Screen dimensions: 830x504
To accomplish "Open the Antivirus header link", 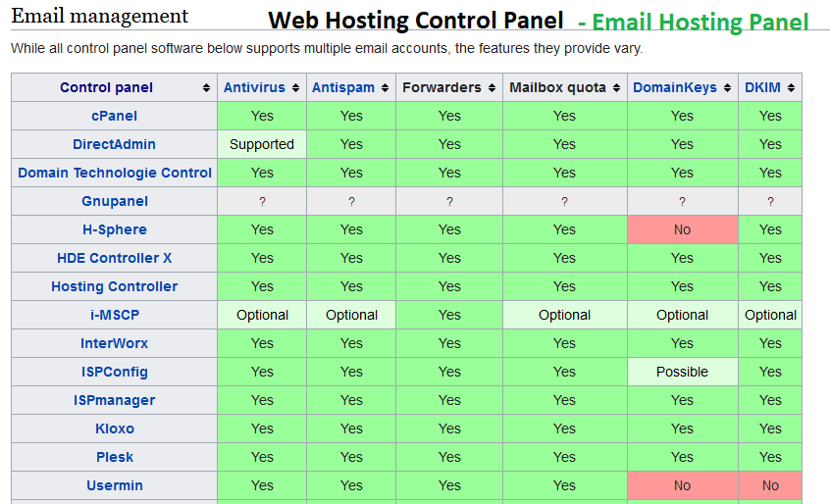I will (254, 87).
